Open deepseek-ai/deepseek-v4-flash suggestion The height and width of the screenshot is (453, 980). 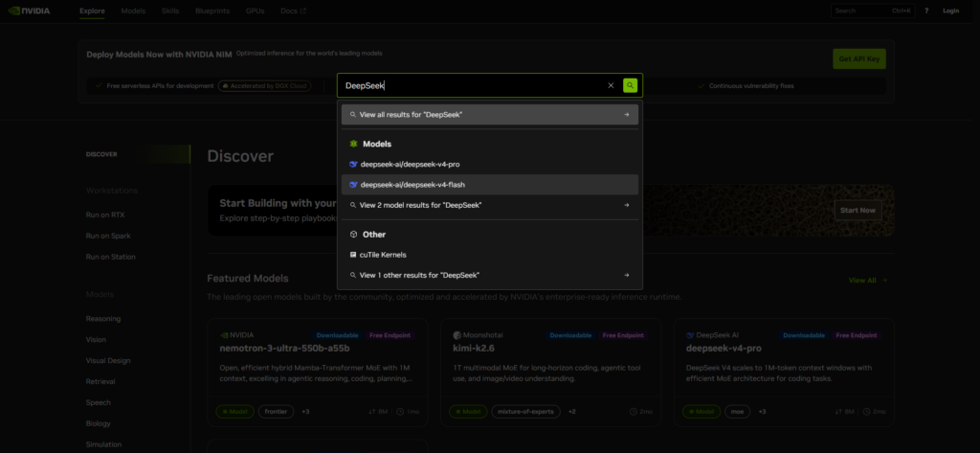pos(489,185)
